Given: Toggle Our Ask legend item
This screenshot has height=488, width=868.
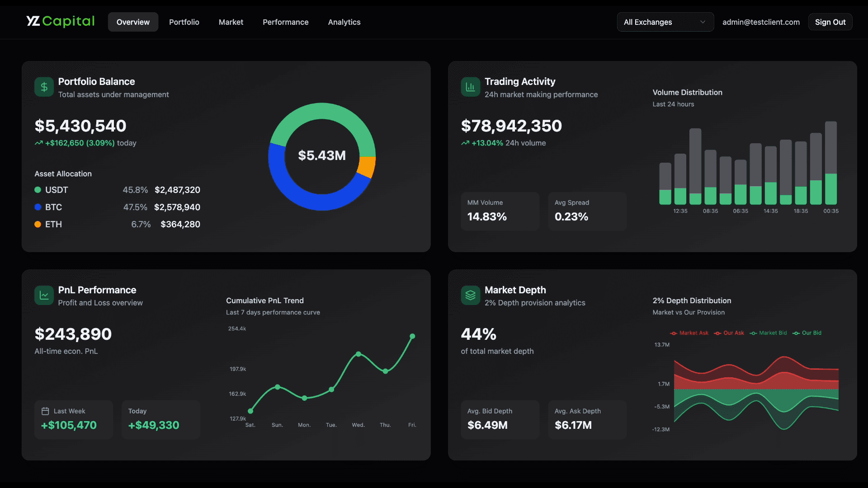Looking at the screenshot, I should click(729, 333).
